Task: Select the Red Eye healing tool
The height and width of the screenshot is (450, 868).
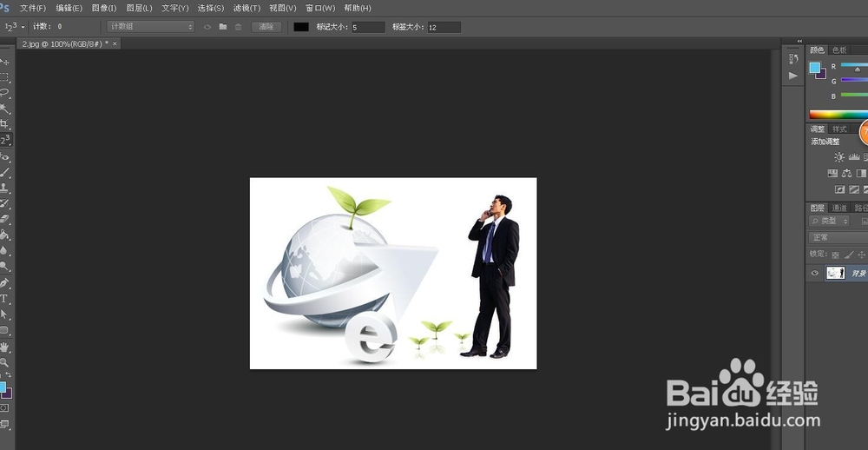Action: [x=4, y=157]
